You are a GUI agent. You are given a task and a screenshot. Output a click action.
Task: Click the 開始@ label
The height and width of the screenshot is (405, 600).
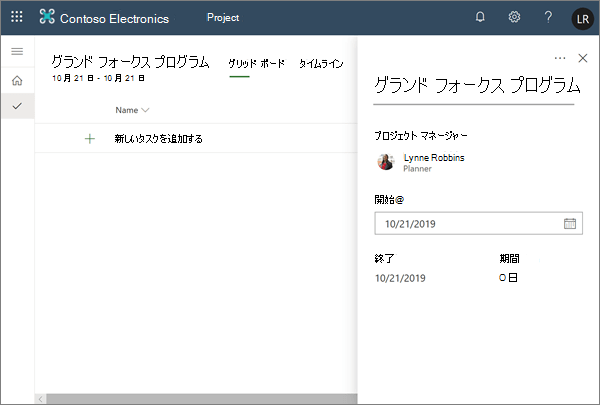coord(389,199)
